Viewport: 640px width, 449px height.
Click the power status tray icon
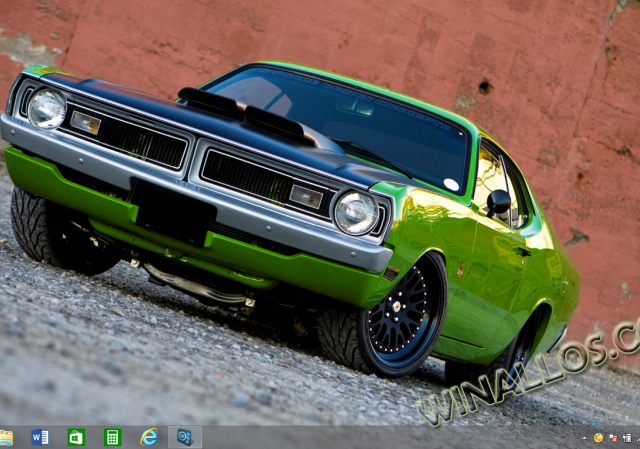coord(626,437)
